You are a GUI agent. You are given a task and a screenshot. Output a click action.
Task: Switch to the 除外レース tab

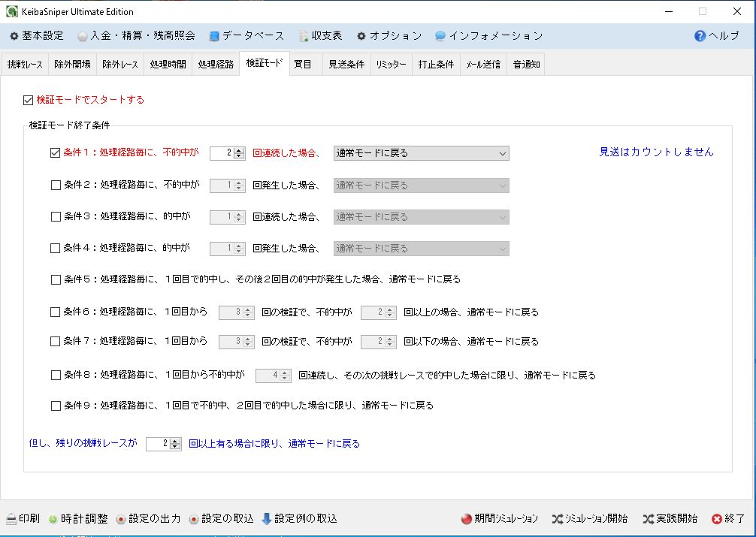(x=120, y=64)
